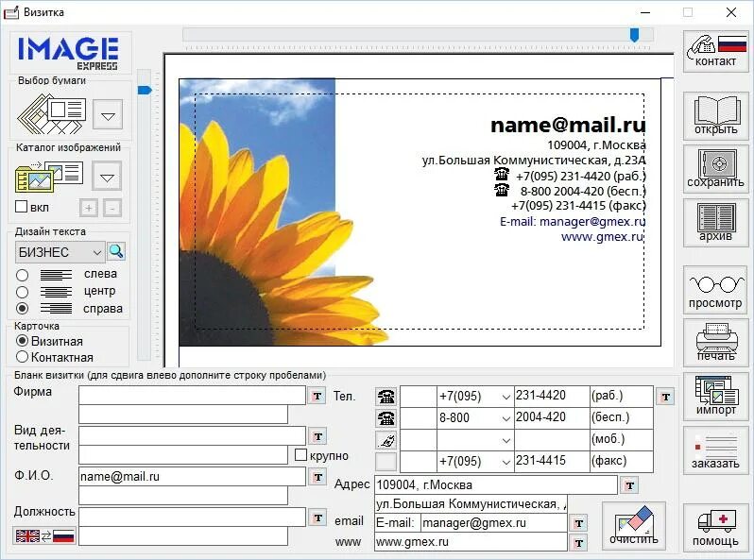Click phone icon for 8-800 row
754x560 pixels.
386,418
